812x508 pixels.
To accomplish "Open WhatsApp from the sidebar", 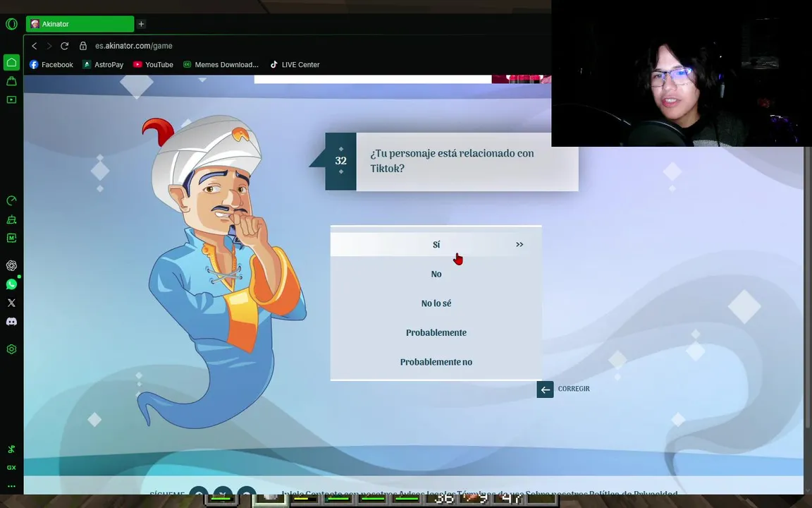I will point(11,284).
